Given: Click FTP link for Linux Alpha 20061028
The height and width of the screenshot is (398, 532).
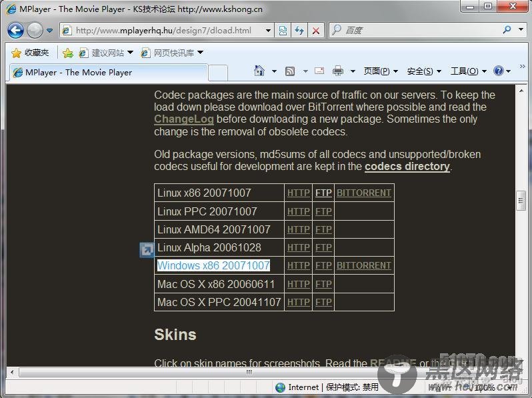Looking at the screenshot, I should (x=323, y=248).
